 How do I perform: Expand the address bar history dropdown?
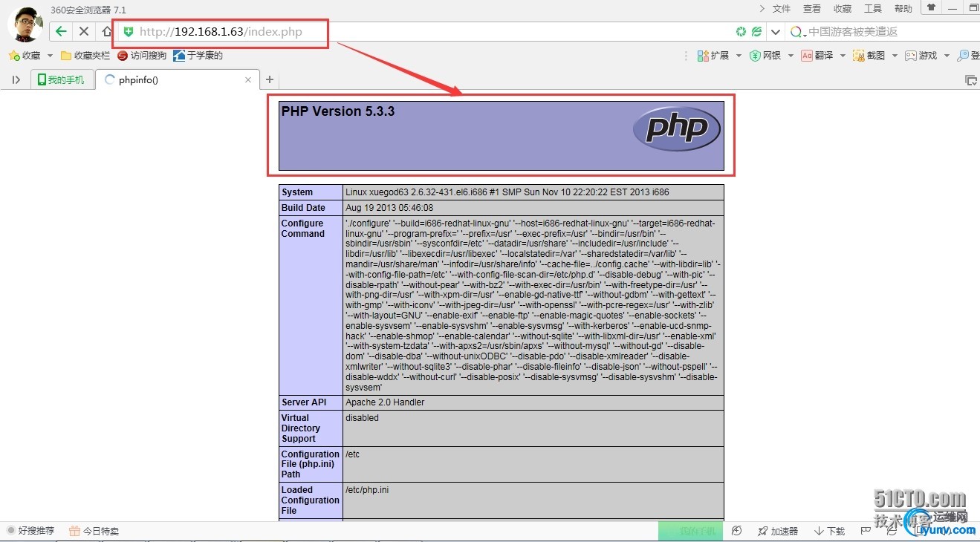coord(776,32)
